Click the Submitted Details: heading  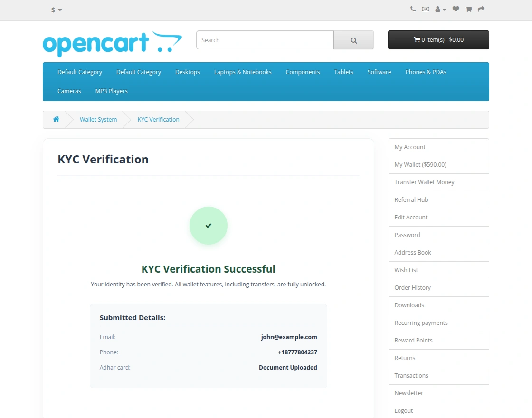[133, 318]
